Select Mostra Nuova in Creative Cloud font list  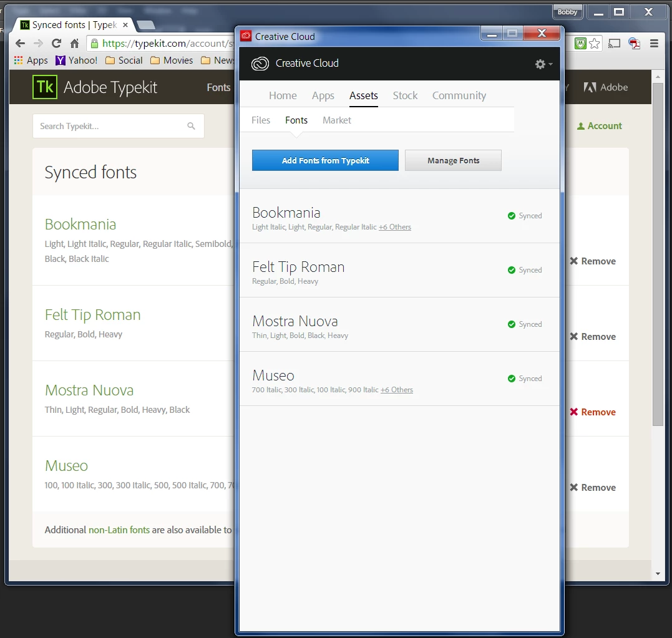(x=399, y=325)
